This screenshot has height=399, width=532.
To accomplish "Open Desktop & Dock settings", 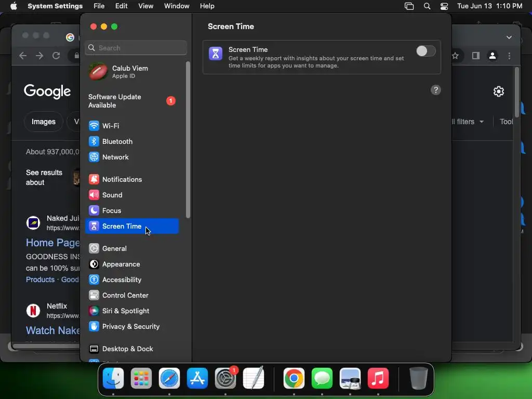I will 131,349.
